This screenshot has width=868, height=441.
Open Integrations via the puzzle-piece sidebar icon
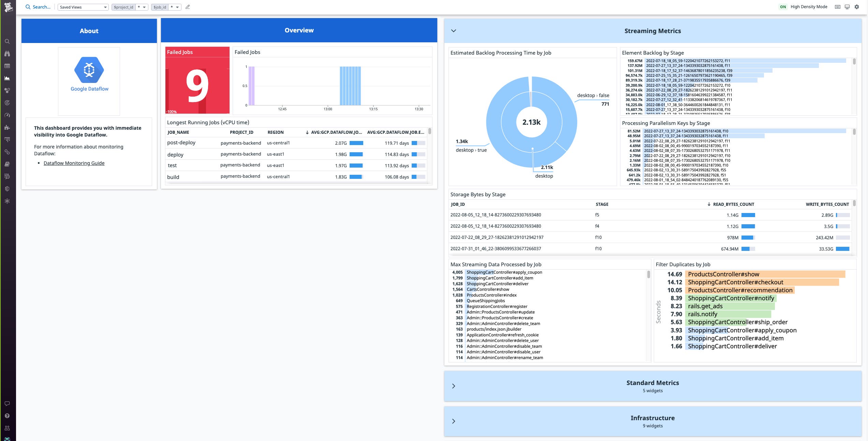tap(8, 127)
